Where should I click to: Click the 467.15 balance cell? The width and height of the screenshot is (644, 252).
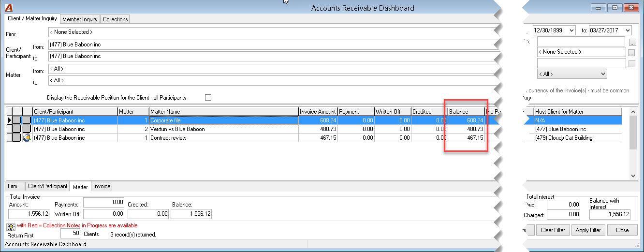(x=466, y=138)
